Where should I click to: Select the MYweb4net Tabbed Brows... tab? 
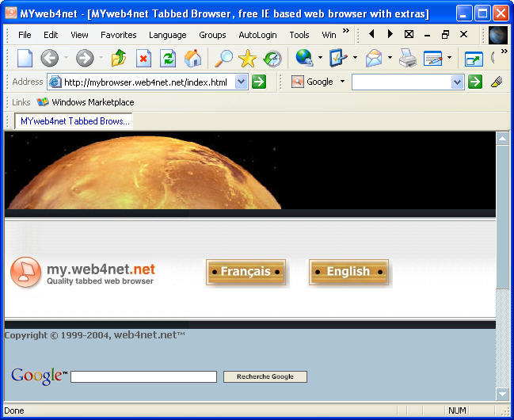coord(74,121)
